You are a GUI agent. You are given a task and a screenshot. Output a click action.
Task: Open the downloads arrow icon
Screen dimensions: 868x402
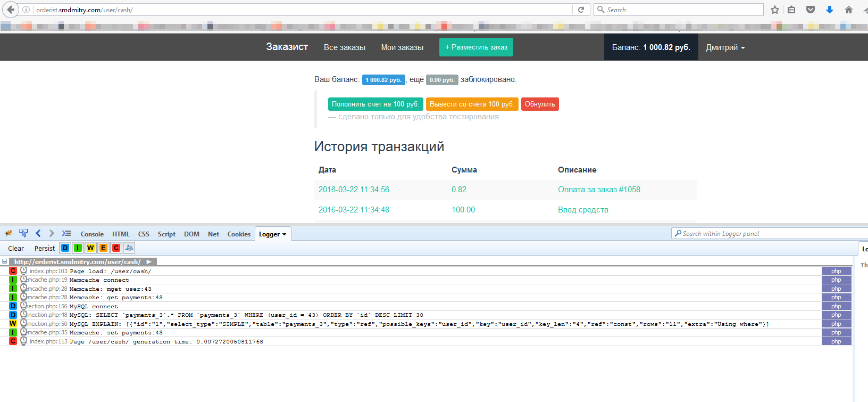coord(829,10)
